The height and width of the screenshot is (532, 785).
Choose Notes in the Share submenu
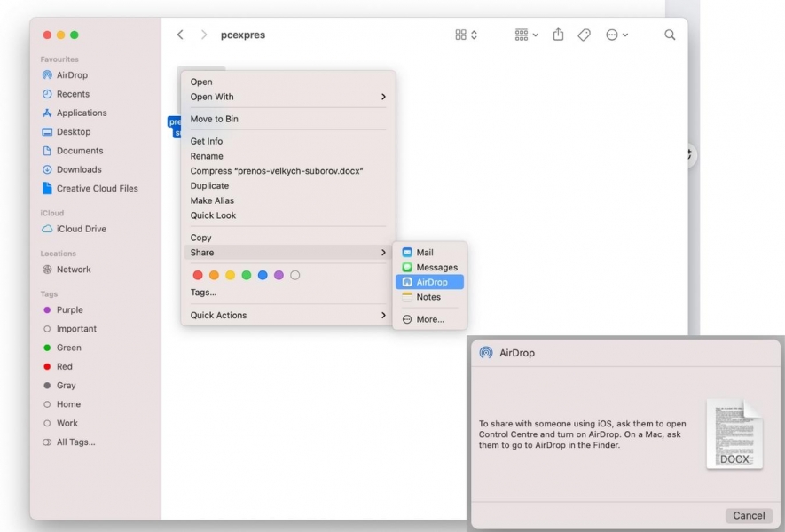[x=430, y=297]
